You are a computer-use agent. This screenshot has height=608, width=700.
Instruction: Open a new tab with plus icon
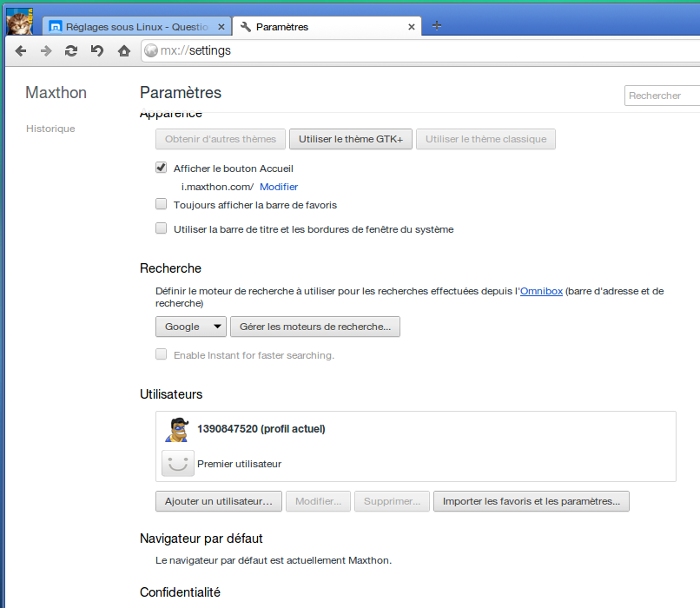click(x=437, y=26)
